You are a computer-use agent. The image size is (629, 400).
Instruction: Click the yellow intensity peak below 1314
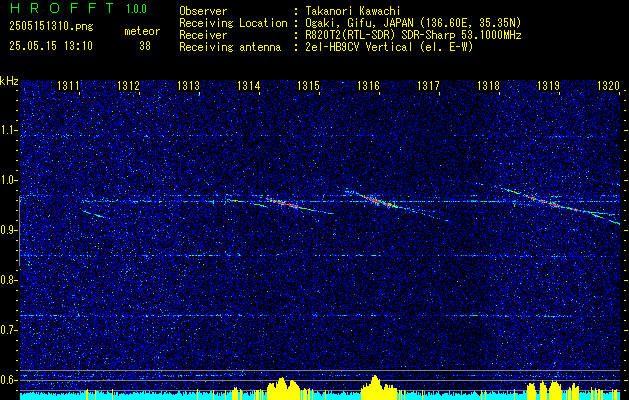point(283,387)
